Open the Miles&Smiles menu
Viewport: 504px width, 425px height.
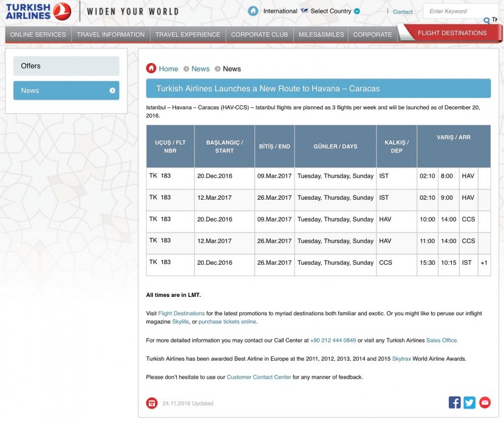coord(321,35)
